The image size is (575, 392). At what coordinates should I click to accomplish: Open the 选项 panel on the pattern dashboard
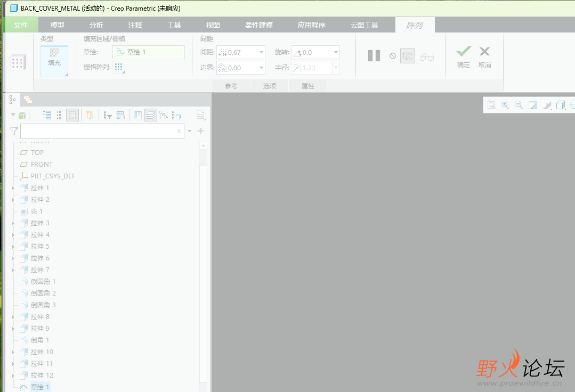[x=269, y=85]
